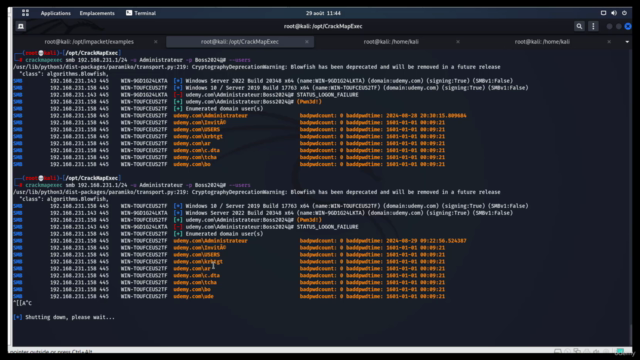Click the clock showing 29 août 11:44
The height and width of the screenshot is (360, 640).
click(x=323, y=13)
